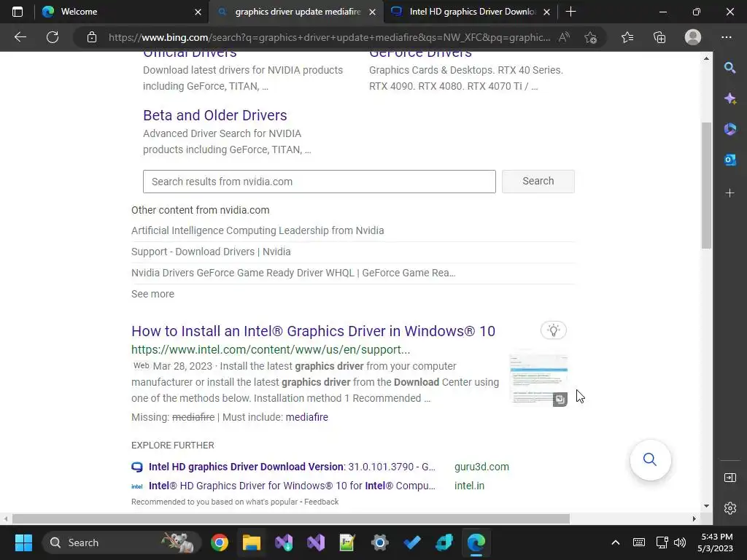The width and height of the screenshot is (747, 560).
Task: Add this page to favorites star icon
Action: point(591,37)
